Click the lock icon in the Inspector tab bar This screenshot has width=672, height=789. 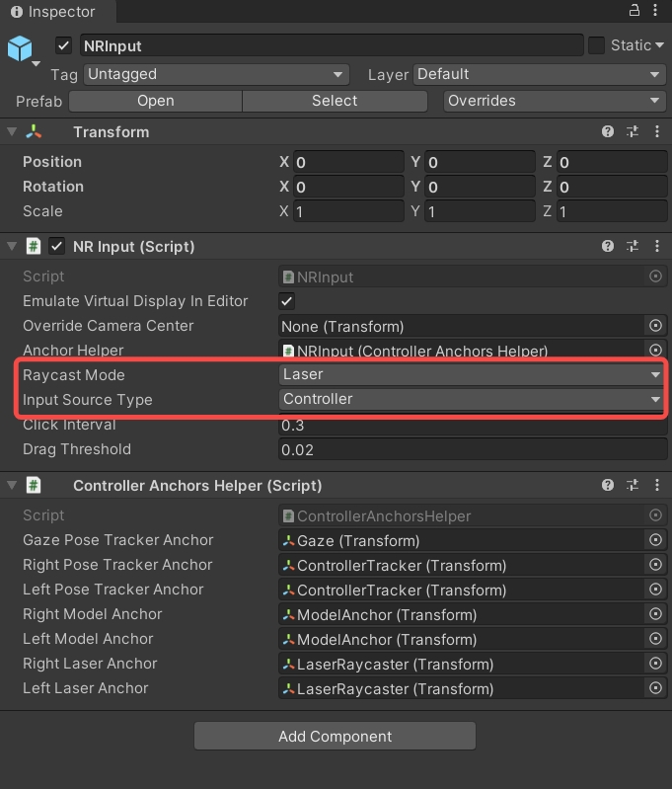click(x=635, y=10)
